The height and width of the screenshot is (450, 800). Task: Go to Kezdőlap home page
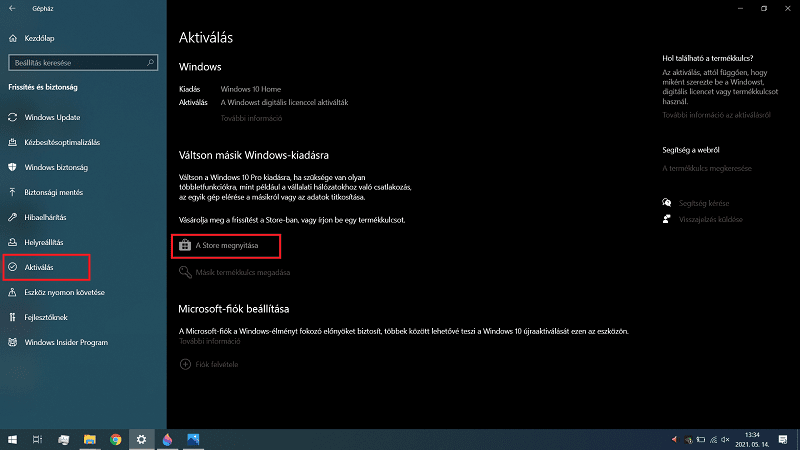click(x=38, y=37)
